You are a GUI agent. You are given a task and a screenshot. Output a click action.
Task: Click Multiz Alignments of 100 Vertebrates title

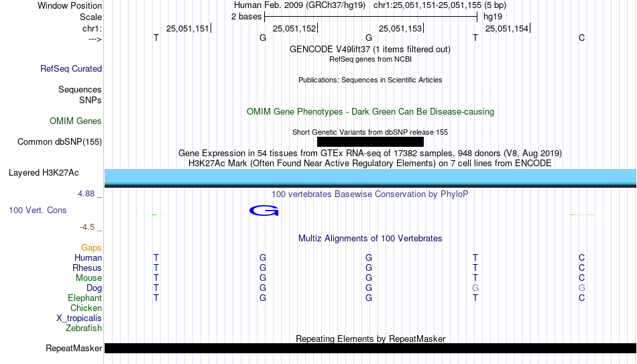click(x=370, y=239)
